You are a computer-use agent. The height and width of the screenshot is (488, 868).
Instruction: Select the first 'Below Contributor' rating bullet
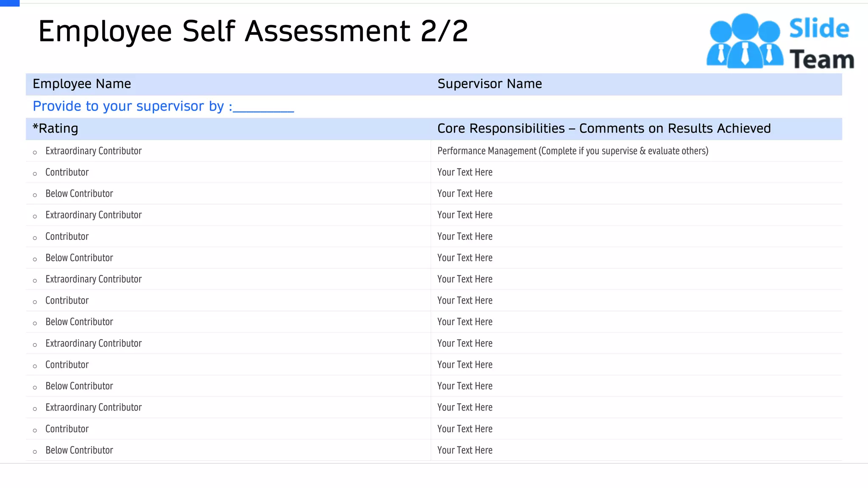point(35,195)
